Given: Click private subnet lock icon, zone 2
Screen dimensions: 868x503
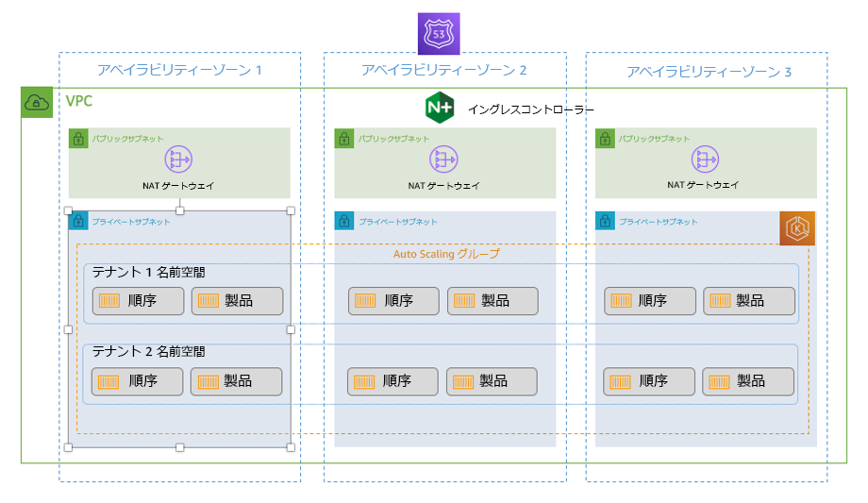Looking at the screenshot, I should (x=343, y=221).
